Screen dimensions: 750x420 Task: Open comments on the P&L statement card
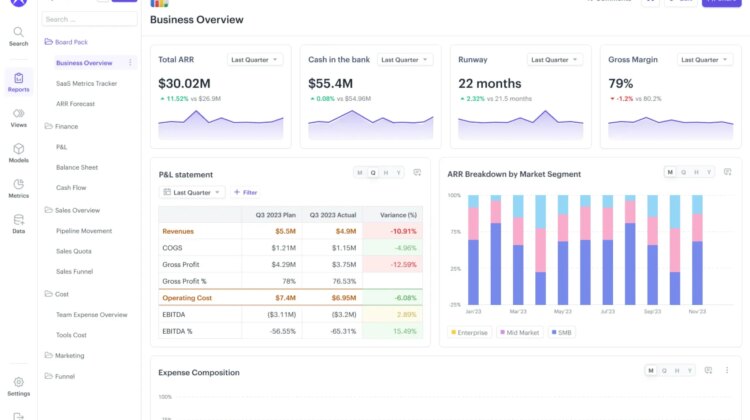click(x=417, y=173)
